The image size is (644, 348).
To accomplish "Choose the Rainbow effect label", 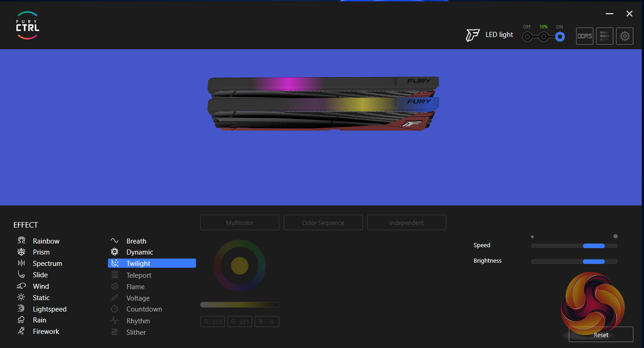I will [46, 241].
